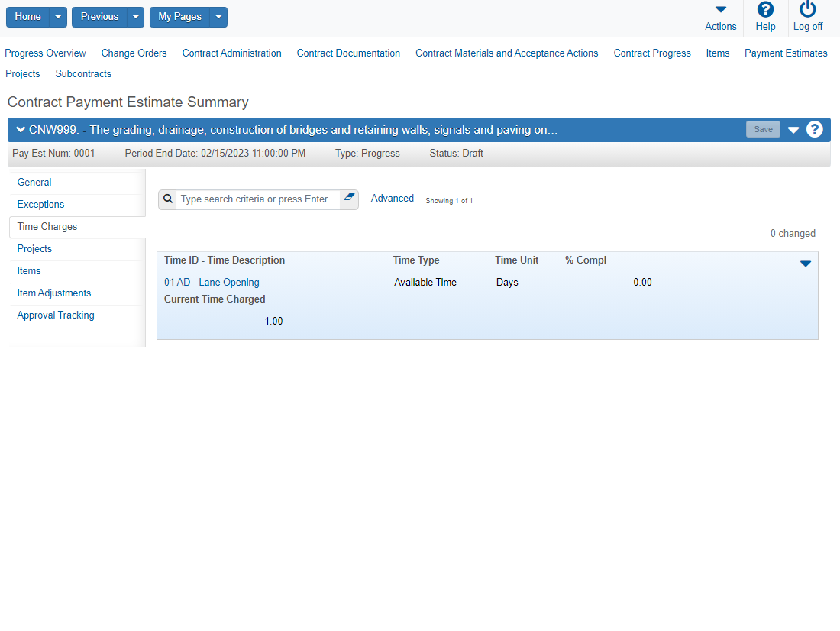Open Contract Materials and Acceptance Actions
Image resolution: width=840 pixels, height=631 pixels.
click(x=507, y=53)
